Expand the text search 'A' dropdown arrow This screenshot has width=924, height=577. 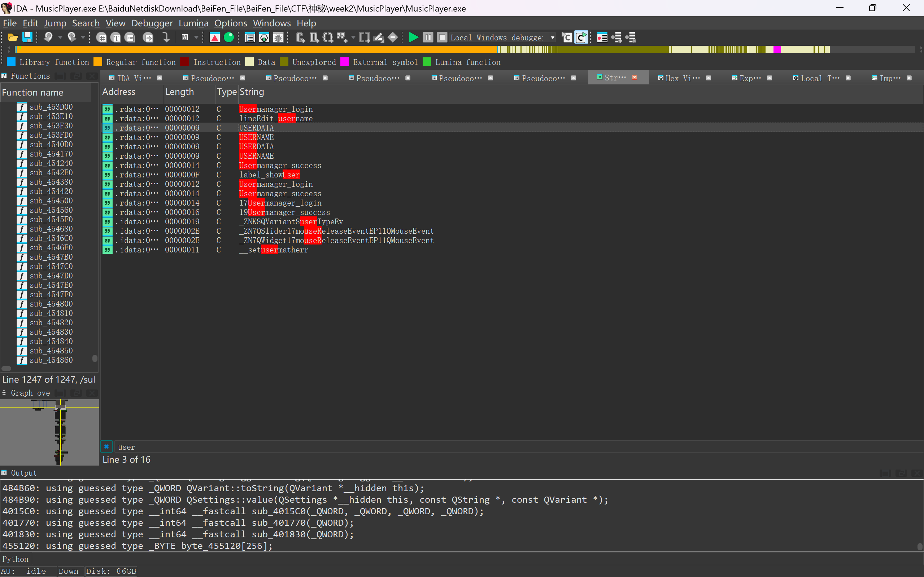tap(196, 38)
